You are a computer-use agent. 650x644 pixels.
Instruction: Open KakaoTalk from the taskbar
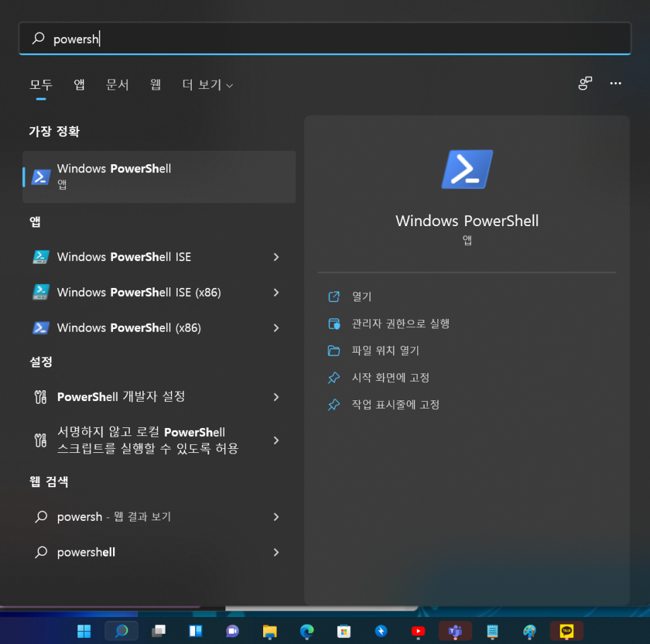coord(567,631)
